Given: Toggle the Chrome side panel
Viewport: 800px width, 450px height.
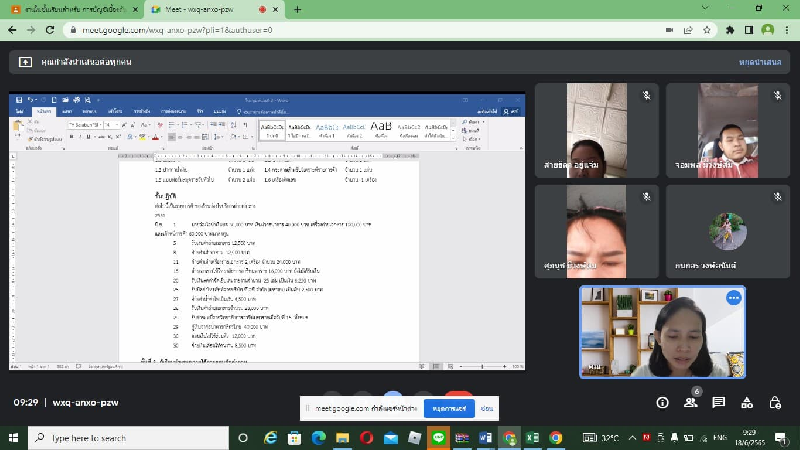Looking at the screenshot, I should coord(748,30).
